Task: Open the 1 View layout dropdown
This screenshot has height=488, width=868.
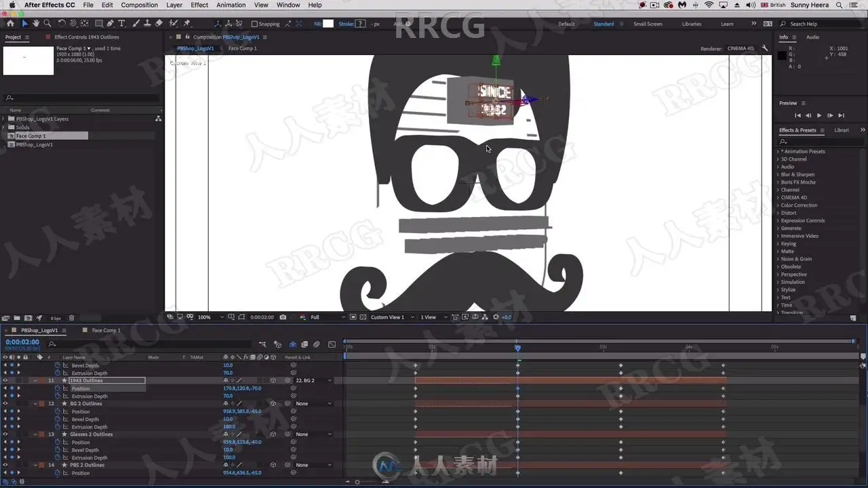Action: (433, 317)
